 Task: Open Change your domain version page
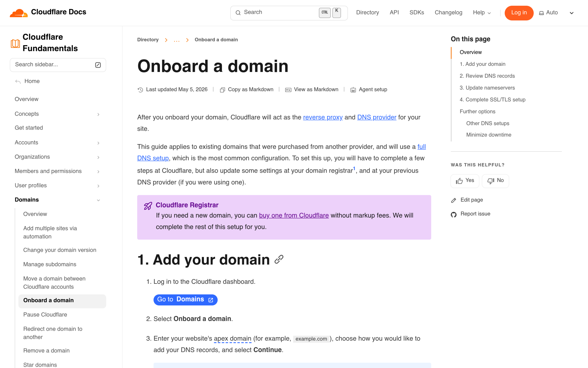pyautogui.click(x=60, y=250)
